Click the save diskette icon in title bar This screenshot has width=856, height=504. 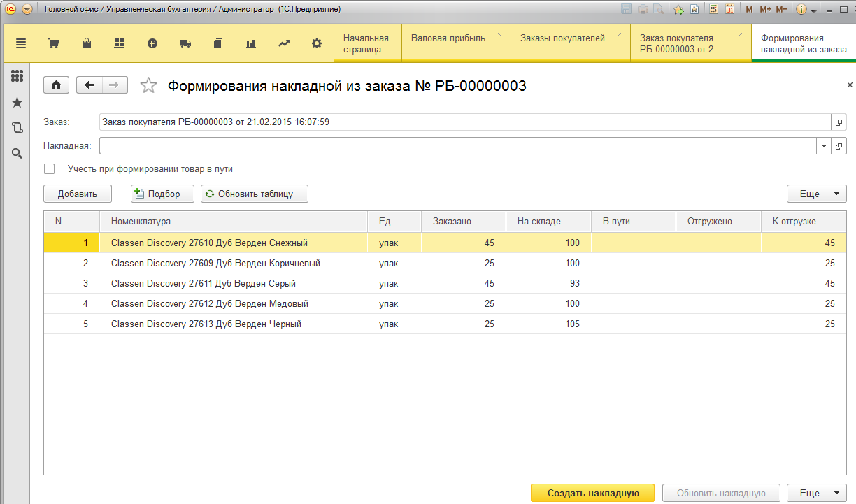[626, 9]
